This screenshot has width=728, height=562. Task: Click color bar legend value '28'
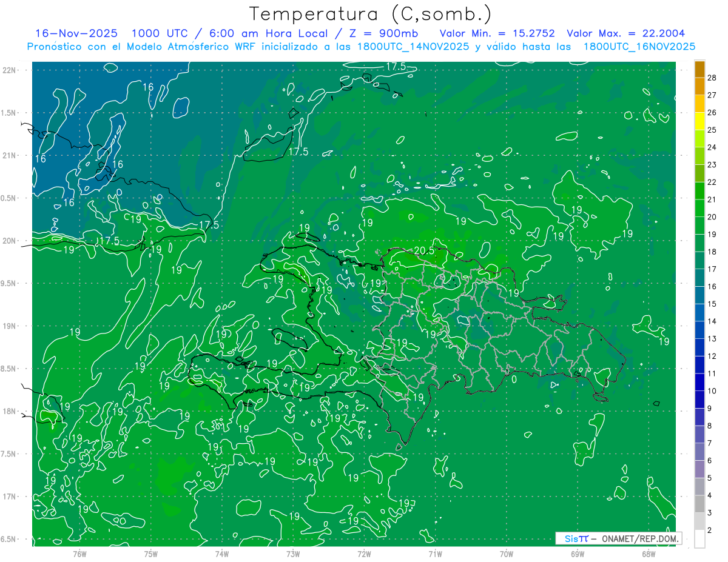[x=712, y=78]
